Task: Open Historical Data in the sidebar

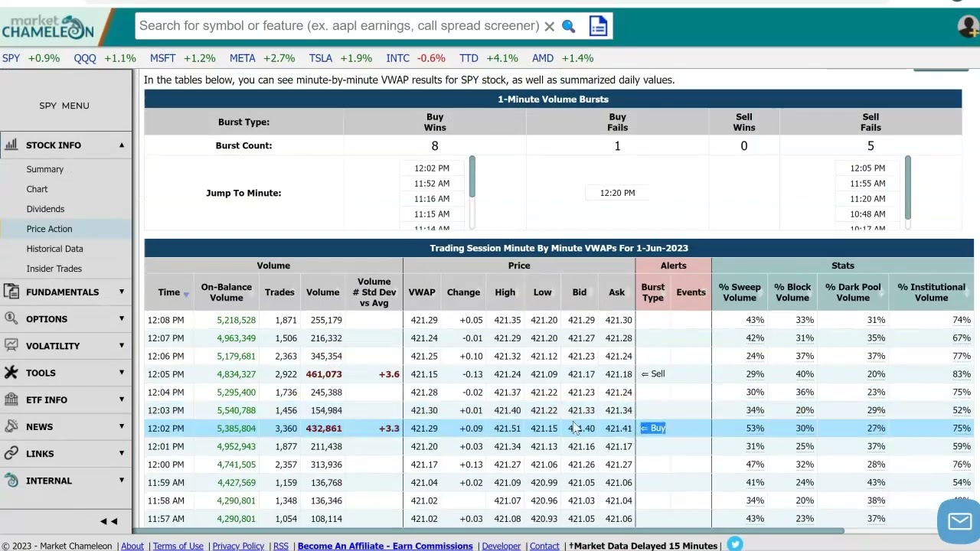Action: [x=54, y=249]
